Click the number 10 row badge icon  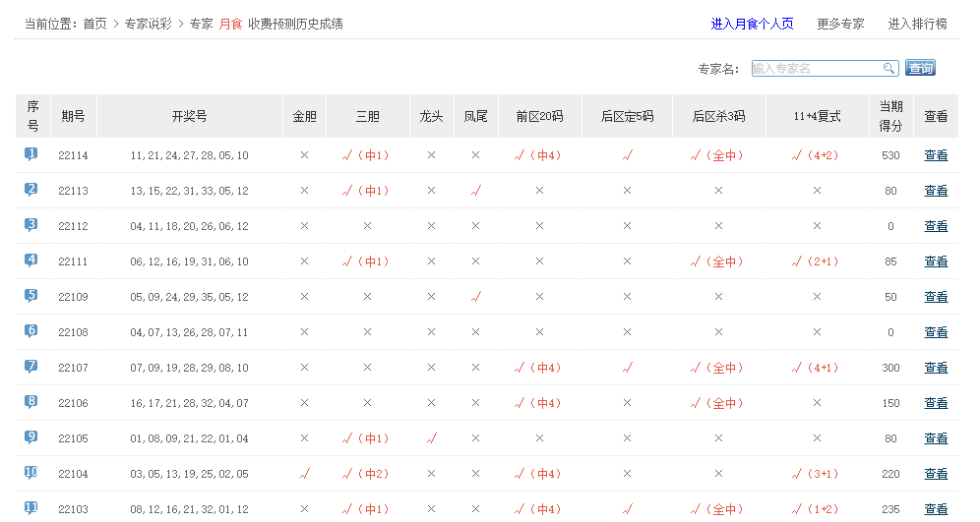[31, 473]
